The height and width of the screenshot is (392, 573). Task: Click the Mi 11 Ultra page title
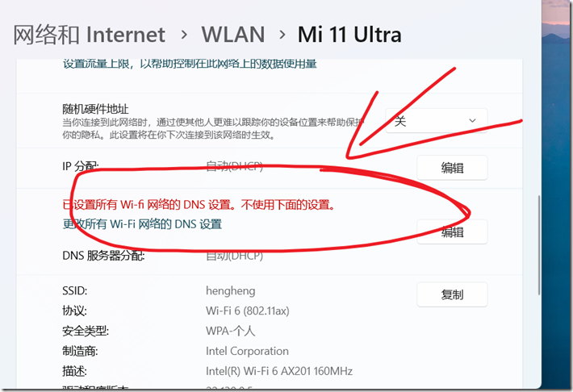pos(349,35)
